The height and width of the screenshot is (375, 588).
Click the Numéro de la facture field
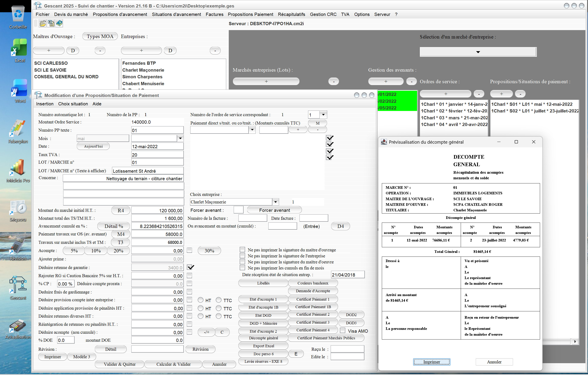tap(252, 218)
